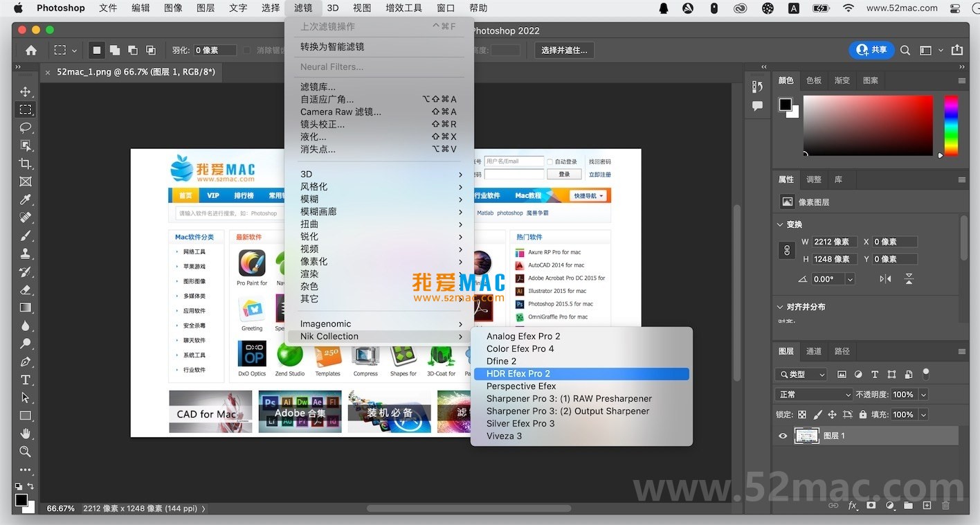Click inside the color picker gradient field
The width and height of the screenshot is (980, 525).
868,125
